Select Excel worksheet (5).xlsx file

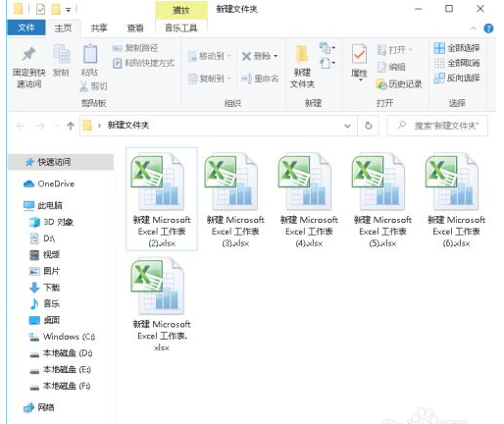382,199
